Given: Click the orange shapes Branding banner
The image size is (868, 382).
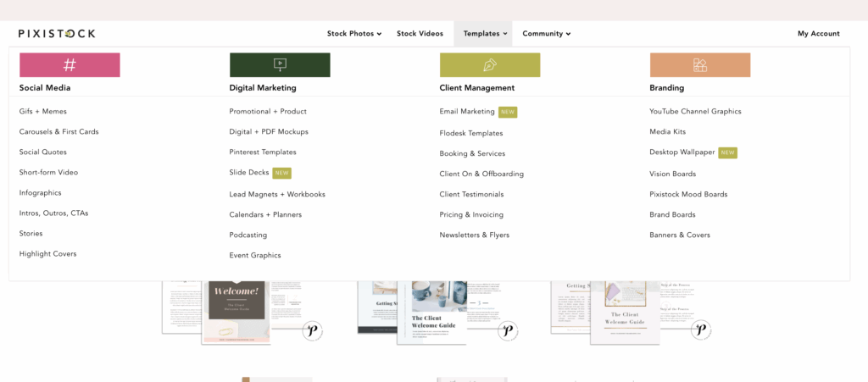Looking at the screenshot, I should pos(700,65).
